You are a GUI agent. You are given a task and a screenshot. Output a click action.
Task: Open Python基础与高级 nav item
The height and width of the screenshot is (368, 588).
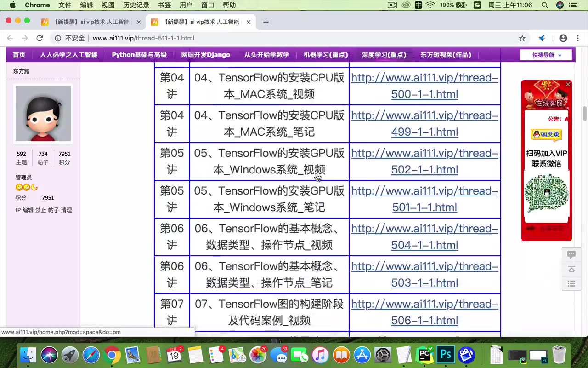(x=139, y=55)
